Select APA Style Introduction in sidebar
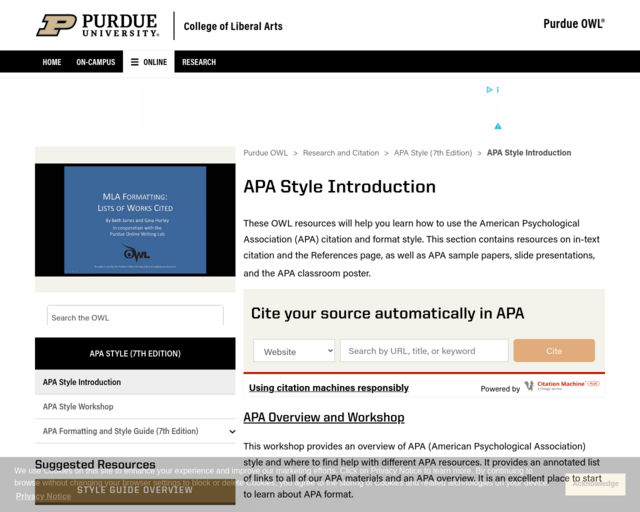Image resolution: width=640 pixels, height=512 pixels. (x=135, y=382)
